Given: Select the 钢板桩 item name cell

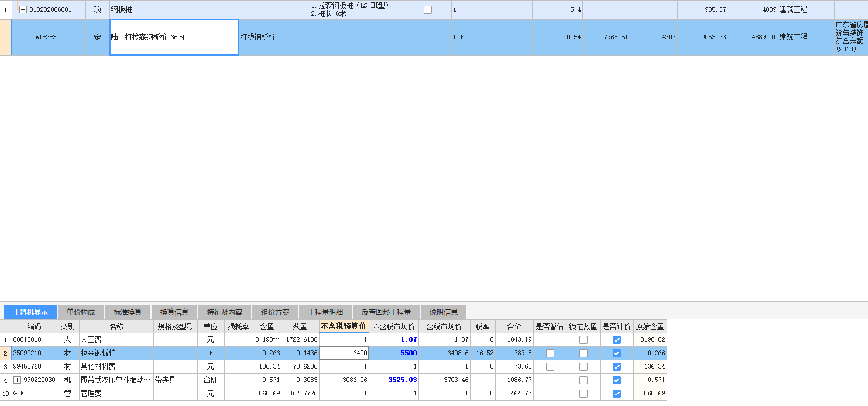Looking at the screenshot, I should 174,10.
